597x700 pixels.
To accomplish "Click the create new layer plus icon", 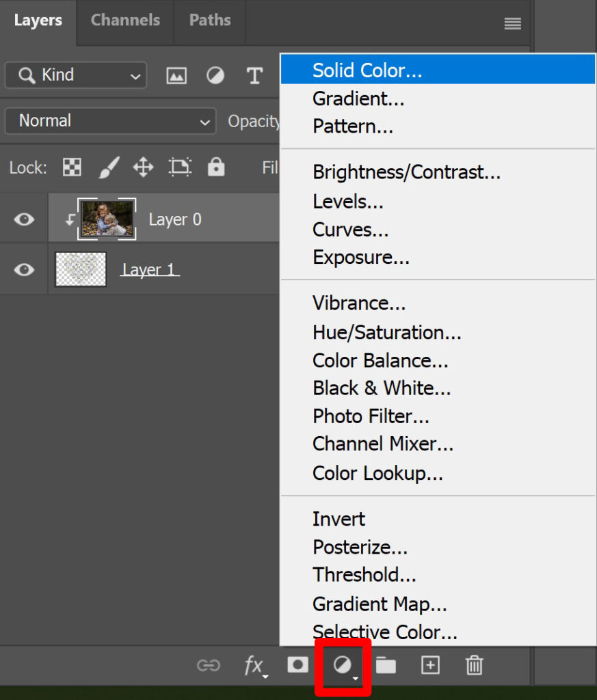I will tap(430, 665).
